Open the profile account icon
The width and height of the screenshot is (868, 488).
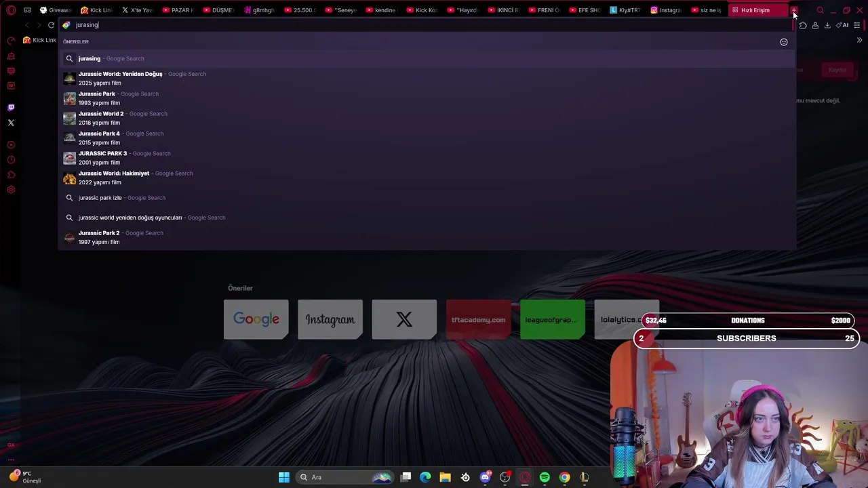tap(815, 25)
